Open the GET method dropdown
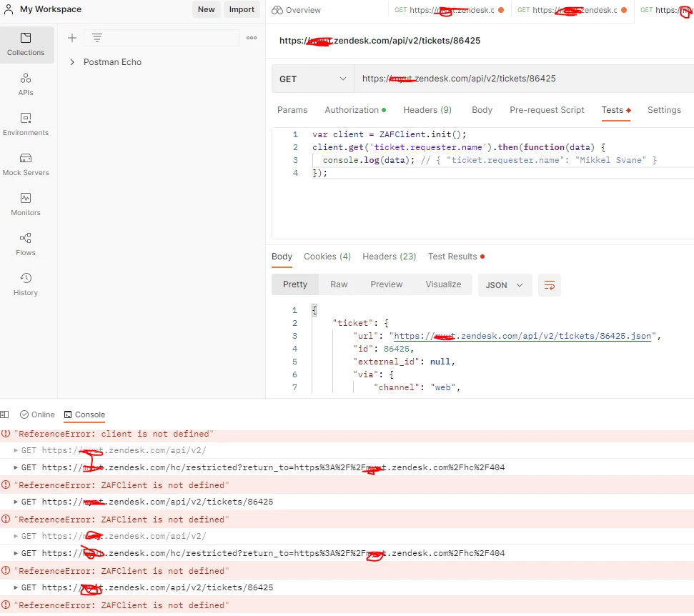This screenshot has width=694, height=616. pyautogui.click(x=312, y=79)
